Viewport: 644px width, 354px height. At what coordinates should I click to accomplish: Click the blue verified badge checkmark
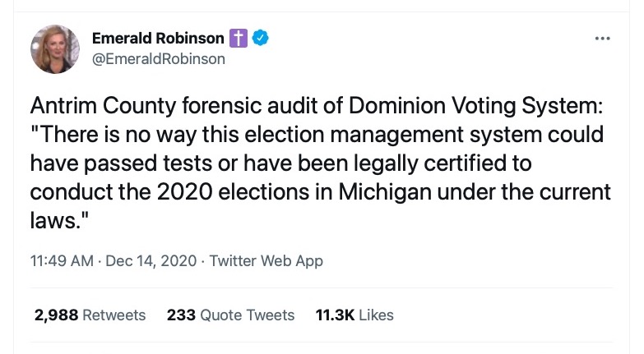pos(261,39)
